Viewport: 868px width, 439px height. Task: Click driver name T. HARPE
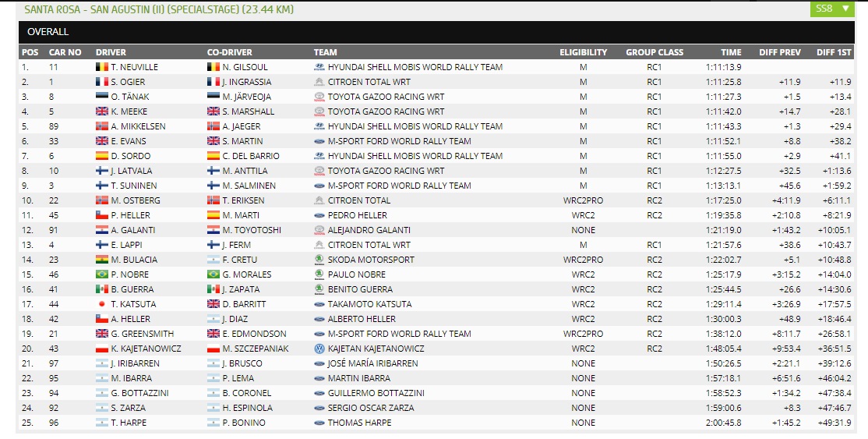129,423
